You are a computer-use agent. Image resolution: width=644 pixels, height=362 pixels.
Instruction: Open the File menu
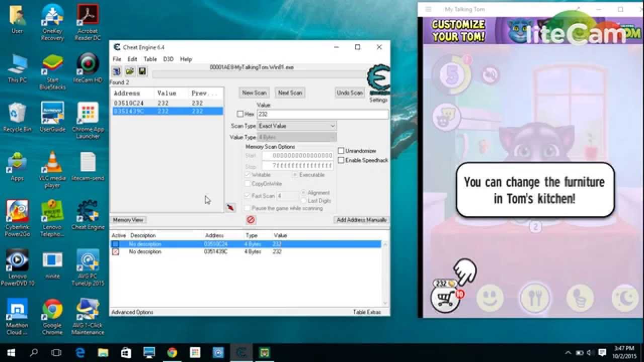(x=117, y=59)
